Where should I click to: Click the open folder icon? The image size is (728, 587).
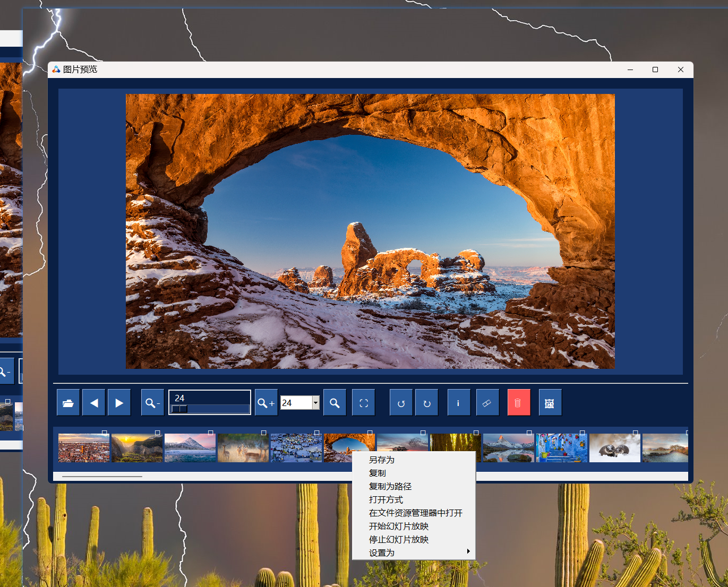(x=68, y=403)
